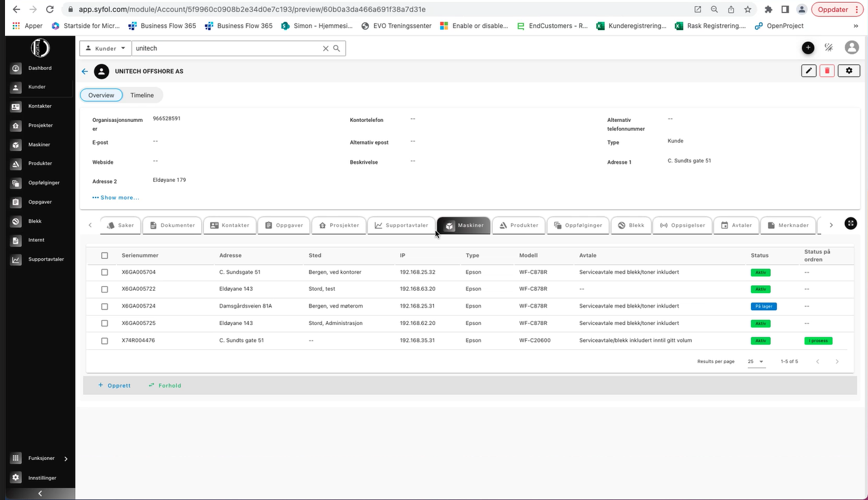Edit UNITECH OFFSHORE AS with pencil icon
Image resolution: width=868 pixels, height=500 pixels.
(808, 71)
